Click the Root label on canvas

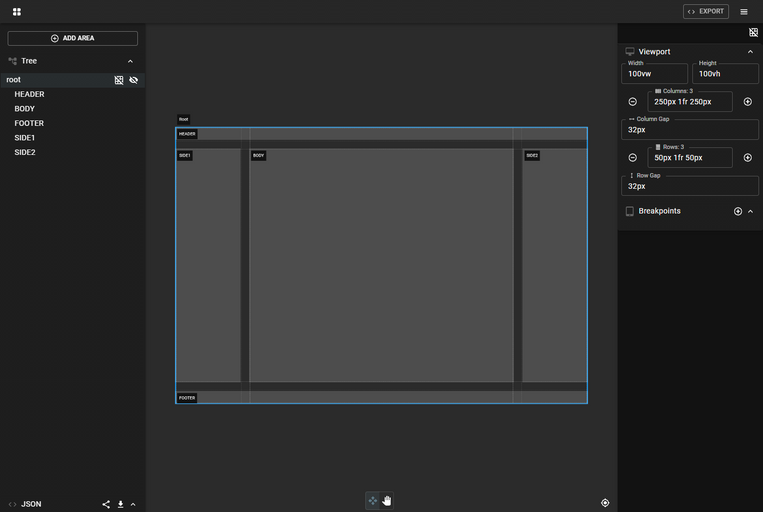coord(183,119)
